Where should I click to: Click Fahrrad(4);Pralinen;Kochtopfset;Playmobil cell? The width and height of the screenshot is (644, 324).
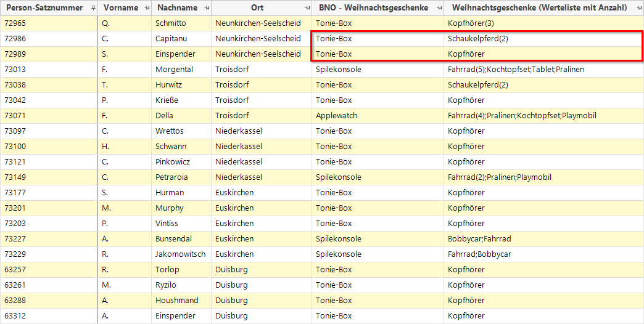pos(522,116)
